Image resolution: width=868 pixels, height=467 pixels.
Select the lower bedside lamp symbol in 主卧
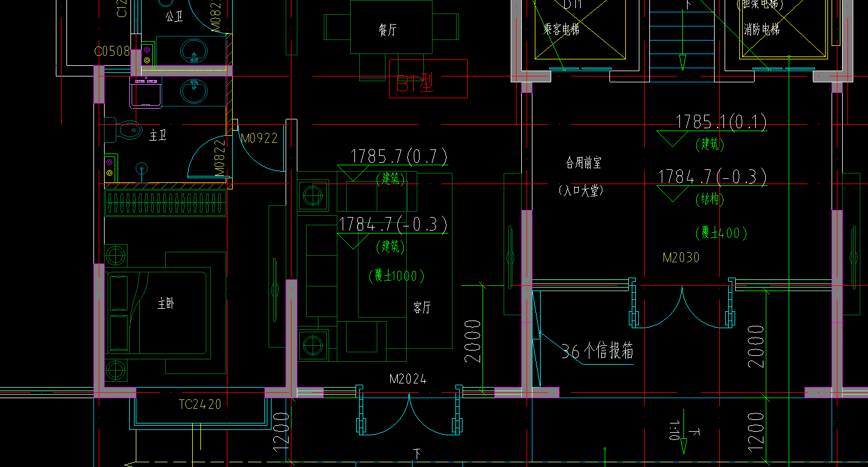click(x=116, y=370)
